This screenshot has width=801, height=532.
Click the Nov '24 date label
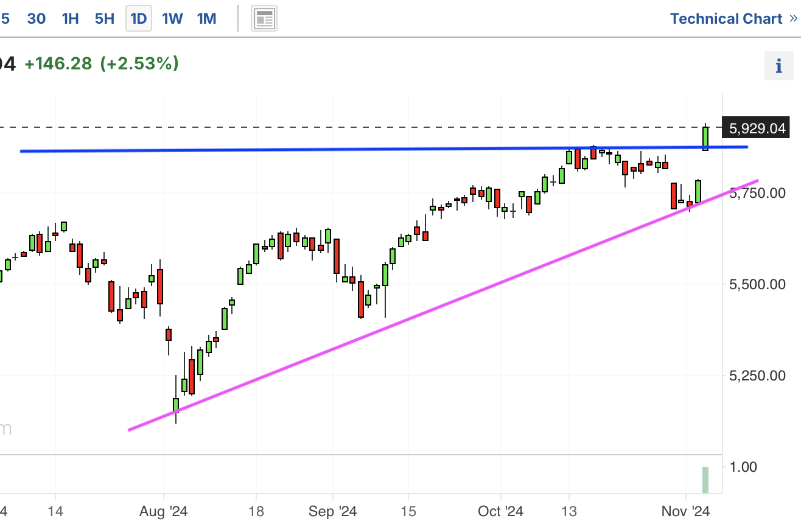click(687, 511)
